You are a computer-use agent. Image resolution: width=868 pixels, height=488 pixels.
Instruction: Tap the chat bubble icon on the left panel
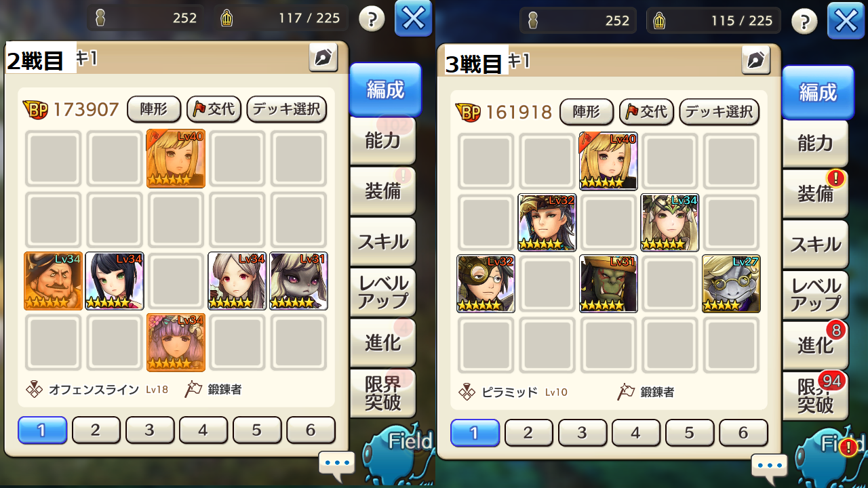[337, 464]
